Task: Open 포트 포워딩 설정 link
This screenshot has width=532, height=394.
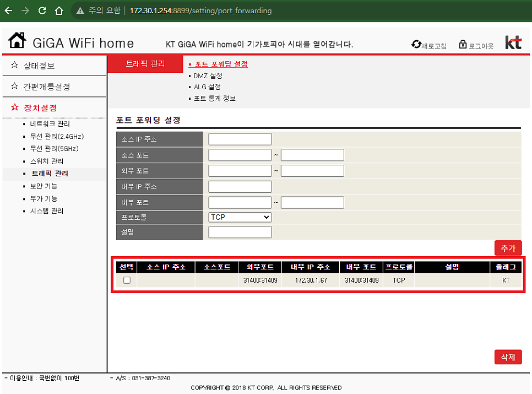Action: tap(221, 64)
